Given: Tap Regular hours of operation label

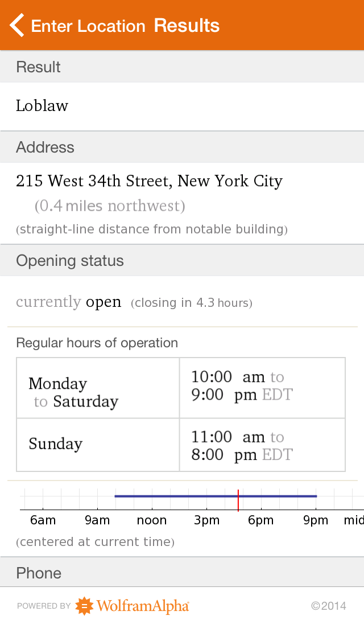Looking at the screenshot, I should pos(97,343).
